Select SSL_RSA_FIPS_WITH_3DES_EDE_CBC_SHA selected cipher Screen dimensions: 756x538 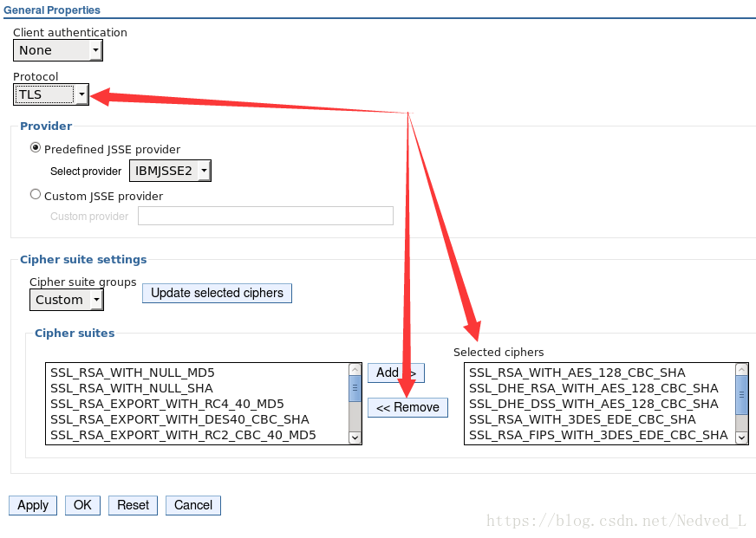(600, 435)
